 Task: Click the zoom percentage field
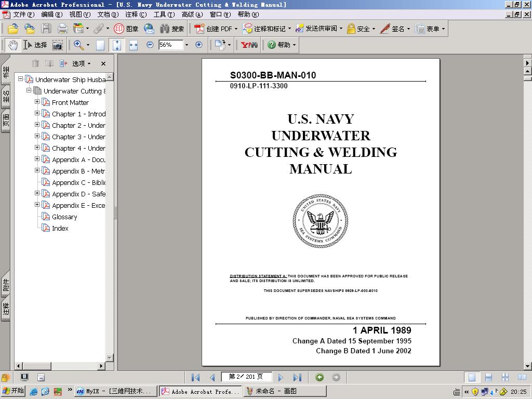[171, 45]
